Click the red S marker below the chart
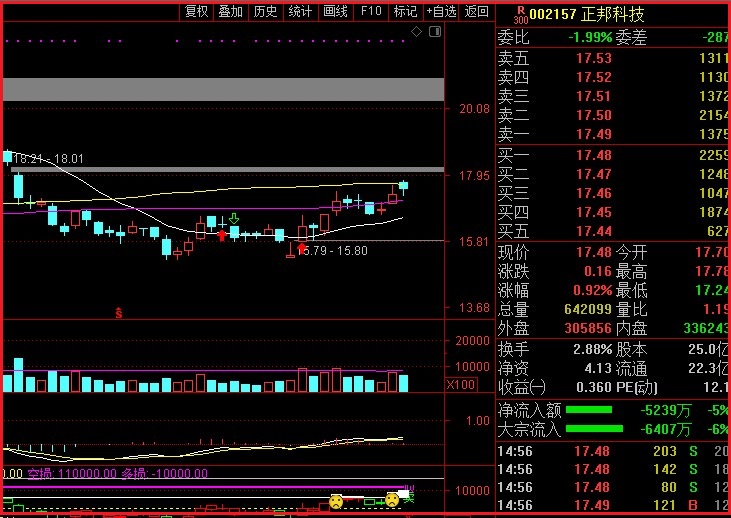 (119, 313)
